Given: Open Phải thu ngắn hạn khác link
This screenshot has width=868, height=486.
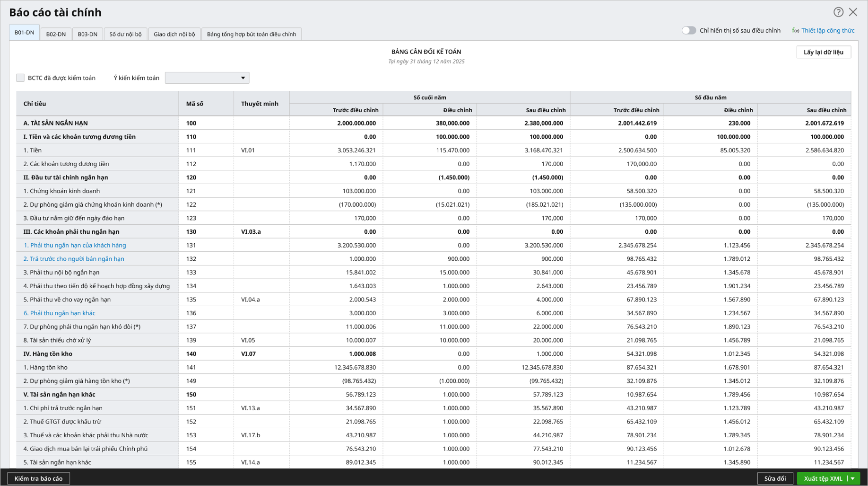Looking at the screenshot, I should (60, 313).
